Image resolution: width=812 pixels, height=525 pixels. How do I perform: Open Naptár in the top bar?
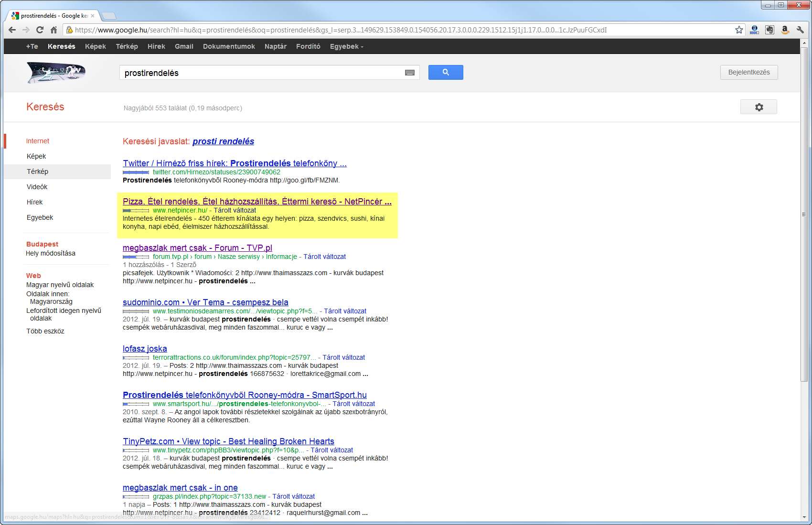pos(276,46)
